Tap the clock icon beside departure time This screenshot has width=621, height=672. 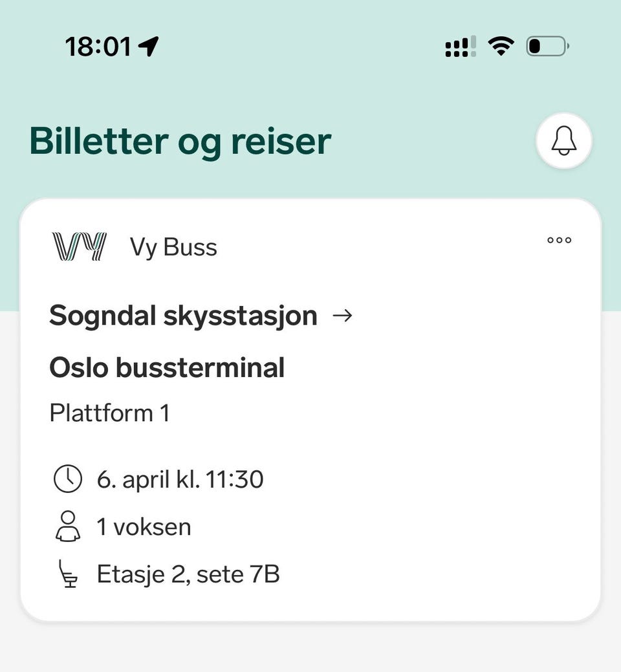pyautogui.click(x=68, y=479)
